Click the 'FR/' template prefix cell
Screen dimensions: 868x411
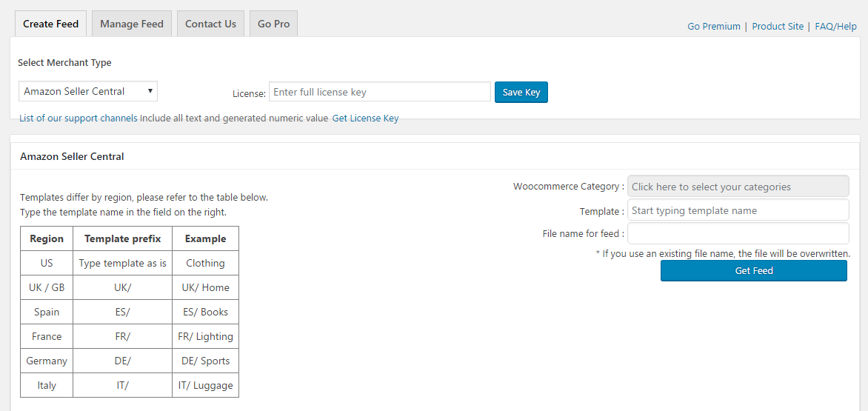(122, 335)
